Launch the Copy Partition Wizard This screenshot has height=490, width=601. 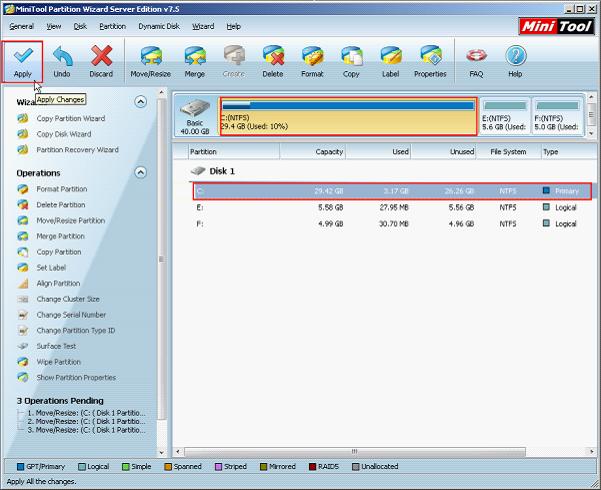pos(71,118)
